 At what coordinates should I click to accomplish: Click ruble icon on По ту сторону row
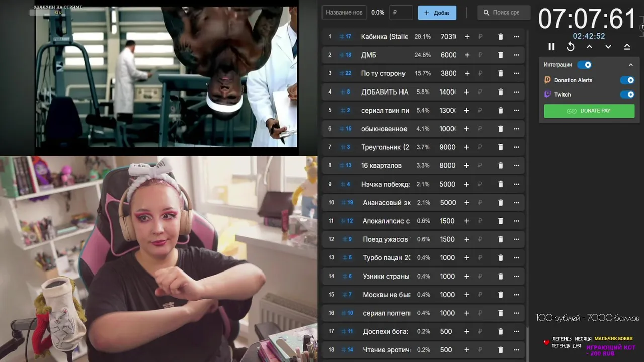pyautogui.click(x=480, y=73)
